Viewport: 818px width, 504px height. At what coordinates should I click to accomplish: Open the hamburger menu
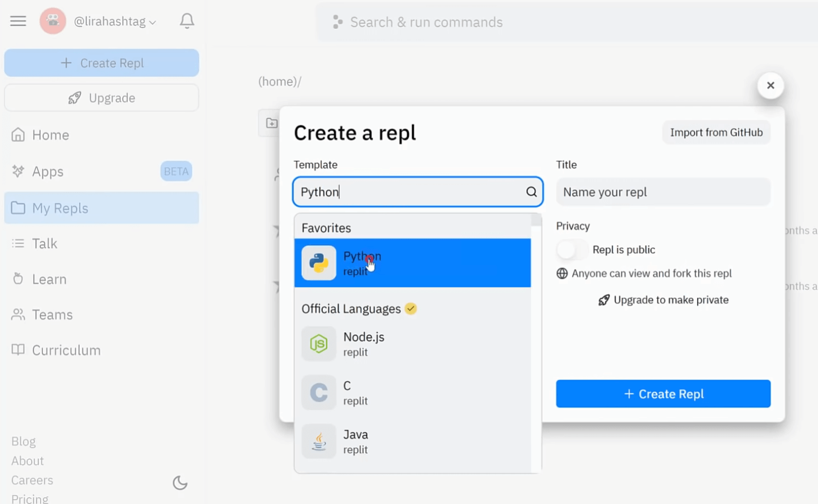[x=18, y=20]
